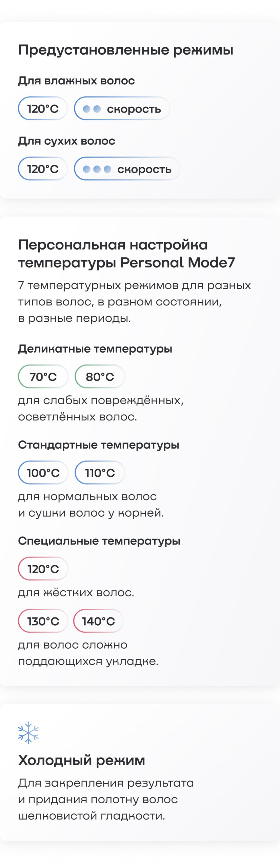This screenshot has width=280, height=868.
Task: Select the red 120°C special temperature
Action: coord(43,569)
